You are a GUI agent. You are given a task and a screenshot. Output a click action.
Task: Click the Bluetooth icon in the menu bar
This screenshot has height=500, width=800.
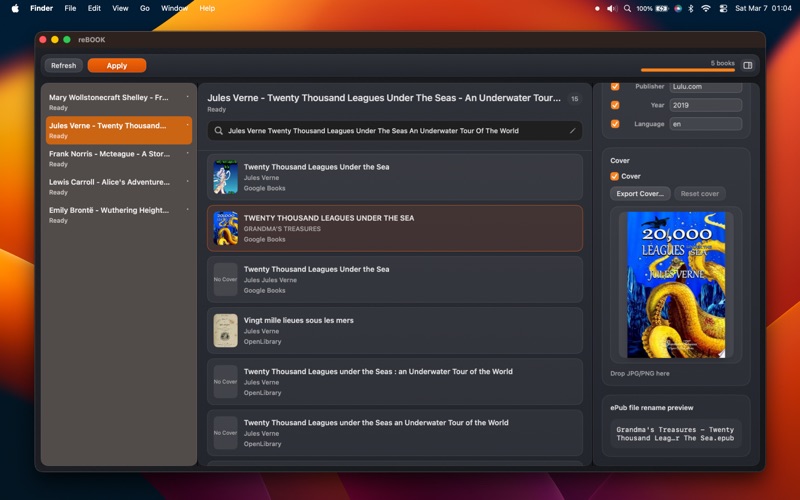coord(691,8)
